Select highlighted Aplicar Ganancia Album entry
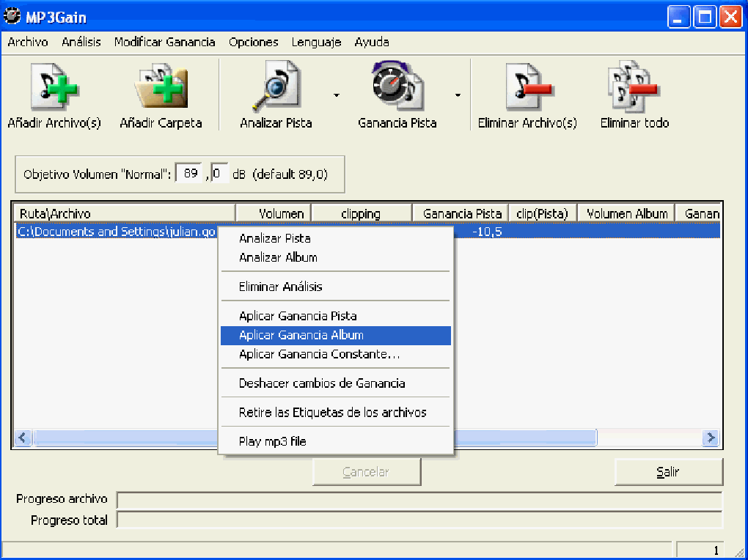Viewport: 748px width, 560px height. point(336,335)
